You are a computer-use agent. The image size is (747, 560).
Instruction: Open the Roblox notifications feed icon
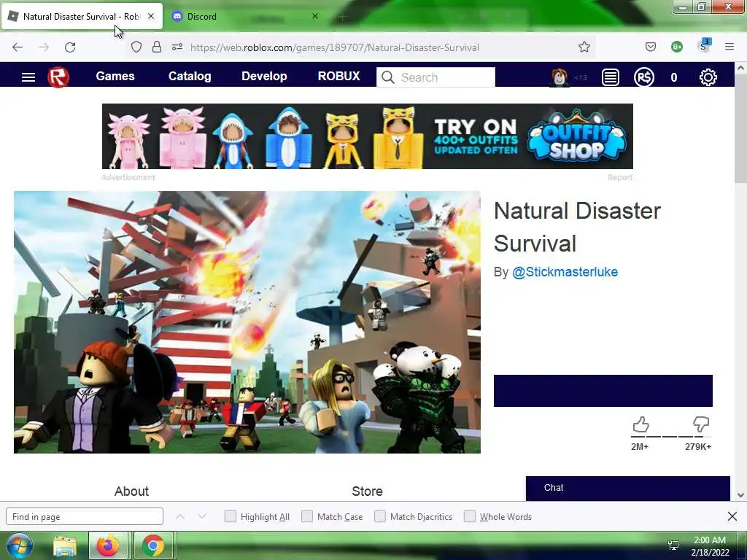coord(611,77)
